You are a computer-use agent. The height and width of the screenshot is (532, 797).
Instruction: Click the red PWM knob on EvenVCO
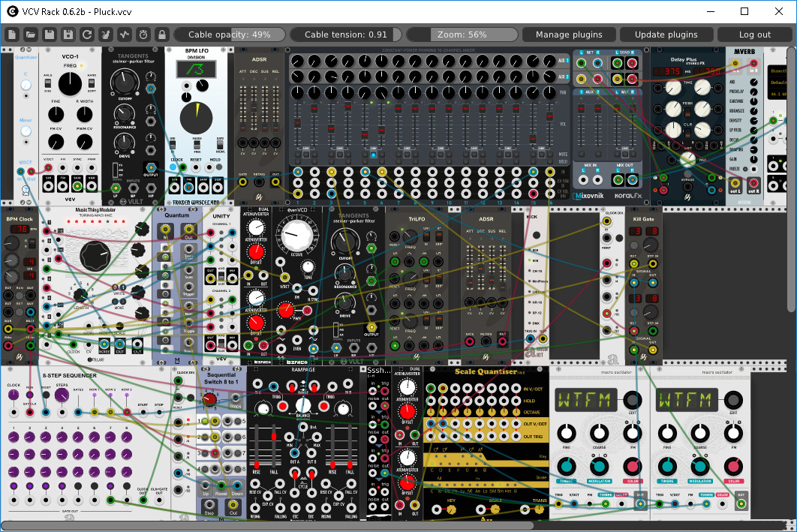click(286, 309)
